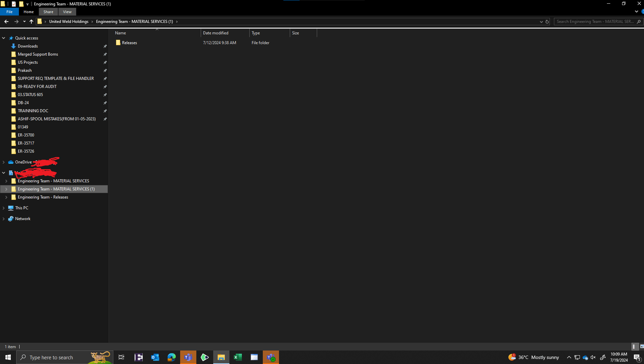The width and height of the screenshot is (644, 364).
Task: Open Outlook from the taskbar
Action: tap(155, 357)
